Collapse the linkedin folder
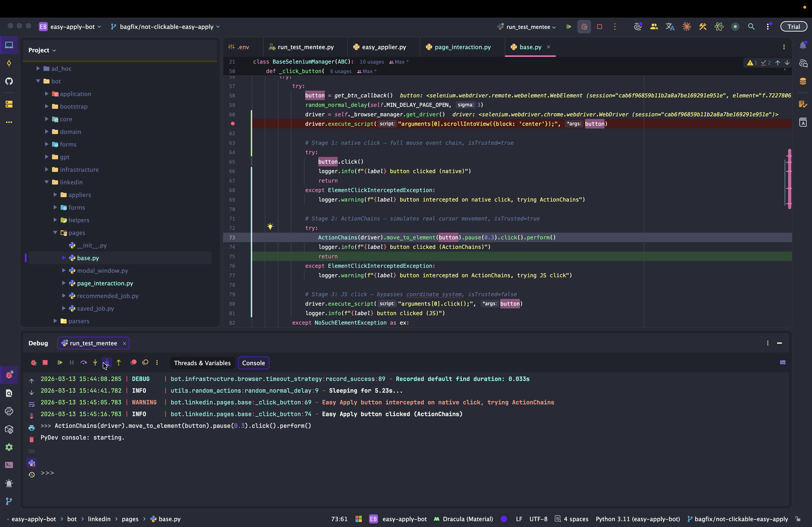Viewport: 812px width, 527px height. 47,182
